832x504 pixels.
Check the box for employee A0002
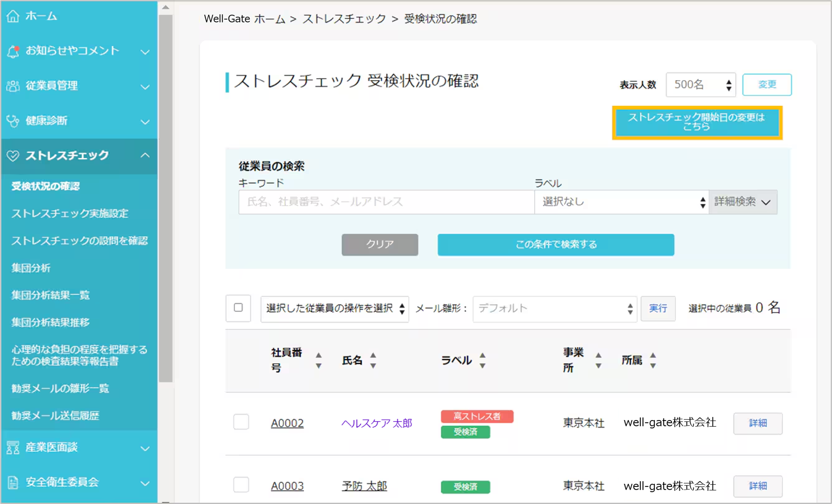(241, 422)
